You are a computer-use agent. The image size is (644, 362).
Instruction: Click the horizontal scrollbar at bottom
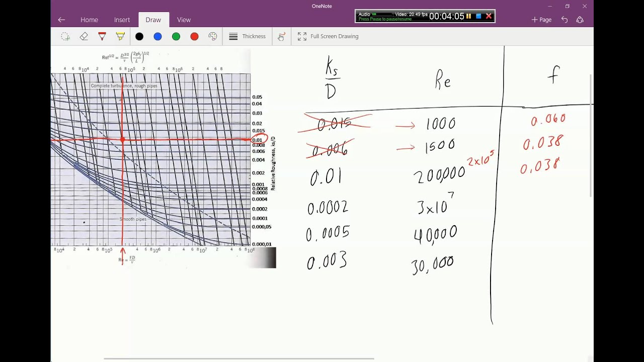tap(239, 359)
